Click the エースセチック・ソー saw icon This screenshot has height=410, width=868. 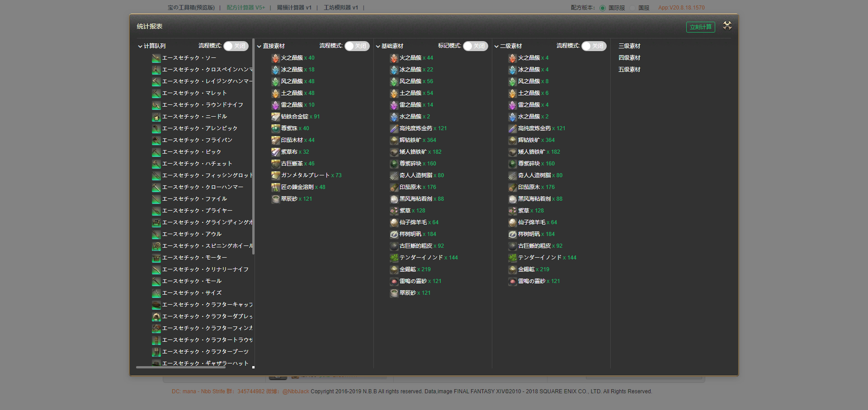click(156, 58)
